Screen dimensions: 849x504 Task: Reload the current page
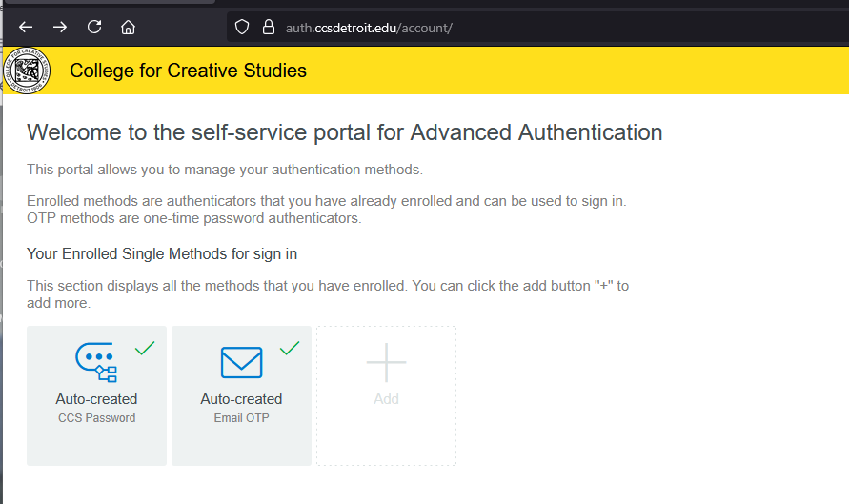click(x=94, y=27)
